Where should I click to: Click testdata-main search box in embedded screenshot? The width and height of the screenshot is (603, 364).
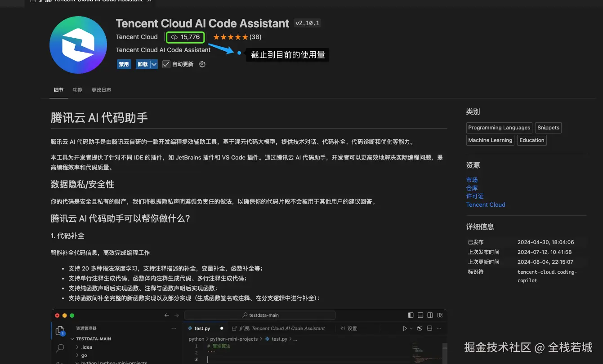point(260,315)
